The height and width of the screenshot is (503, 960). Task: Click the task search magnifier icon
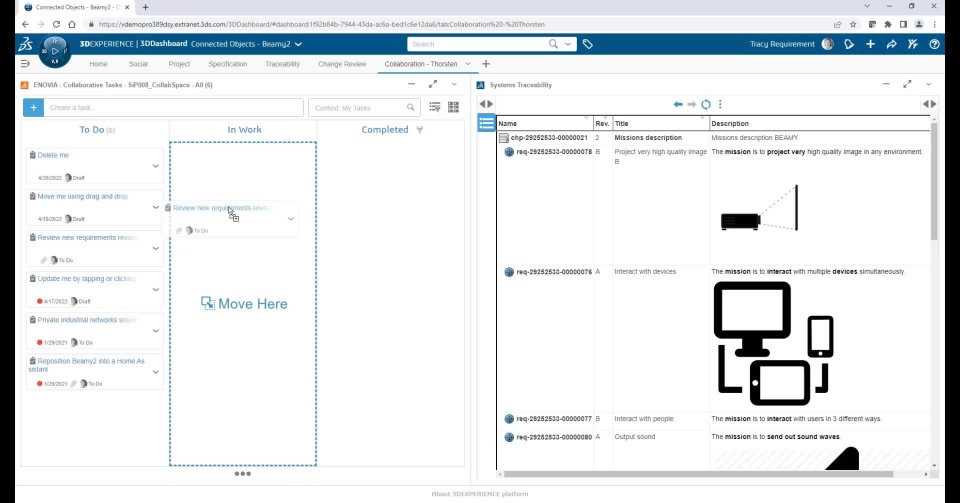click(x=410, y=107)
